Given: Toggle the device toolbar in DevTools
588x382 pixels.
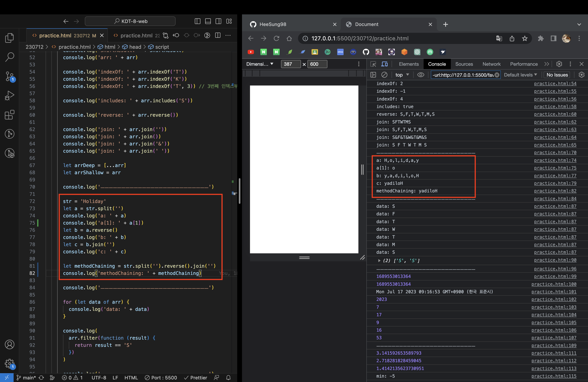Looking at the screenshot, I should pos(384,64).
